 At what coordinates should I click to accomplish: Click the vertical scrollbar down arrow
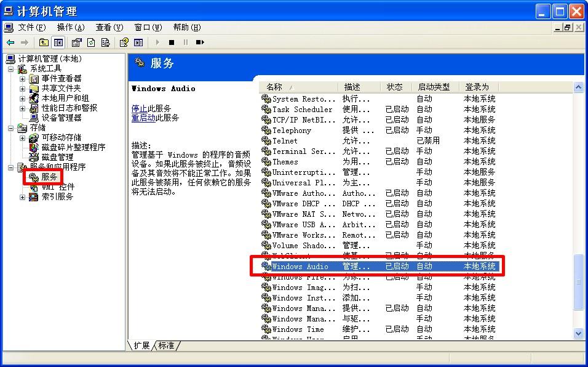578,334
